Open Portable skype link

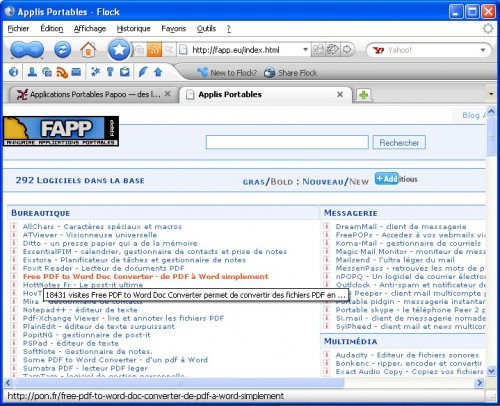click(410, 310)
